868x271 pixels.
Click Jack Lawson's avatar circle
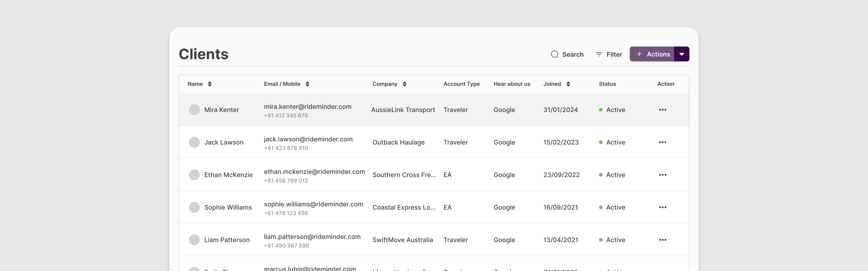point(194,143)
